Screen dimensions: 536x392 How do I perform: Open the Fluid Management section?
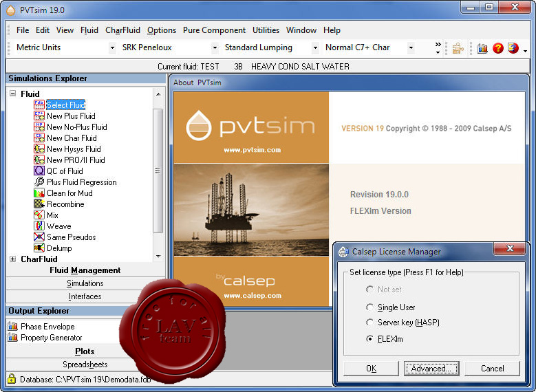tap(85, 270)
